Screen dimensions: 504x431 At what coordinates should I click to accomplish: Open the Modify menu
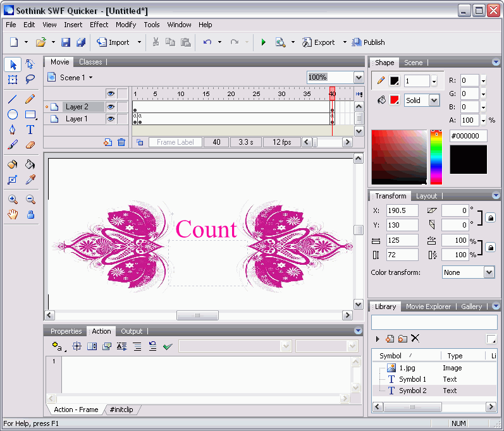pyautogui.click(x=126, y=25)
